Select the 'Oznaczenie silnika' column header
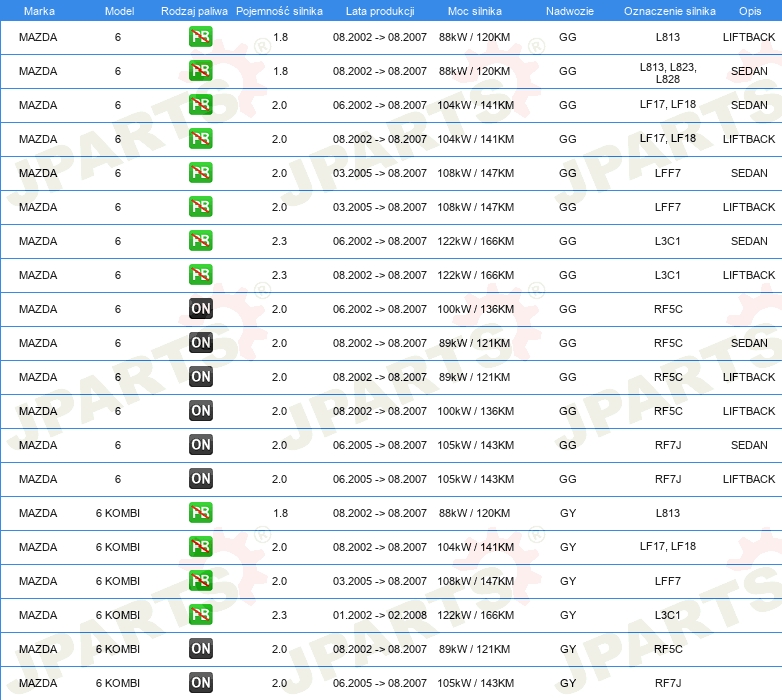The image size is (782, 700). pos(669,10)
